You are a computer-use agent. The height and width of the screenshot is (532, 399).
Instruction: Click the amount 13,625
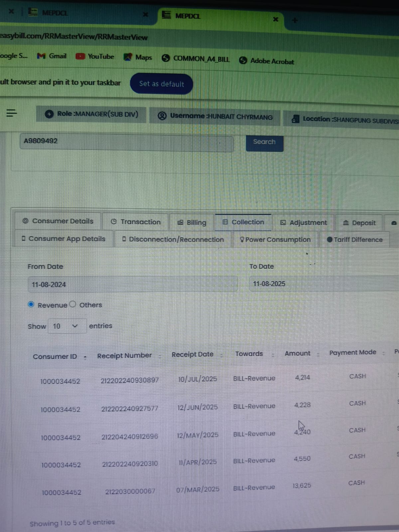(x=302, y=485)
